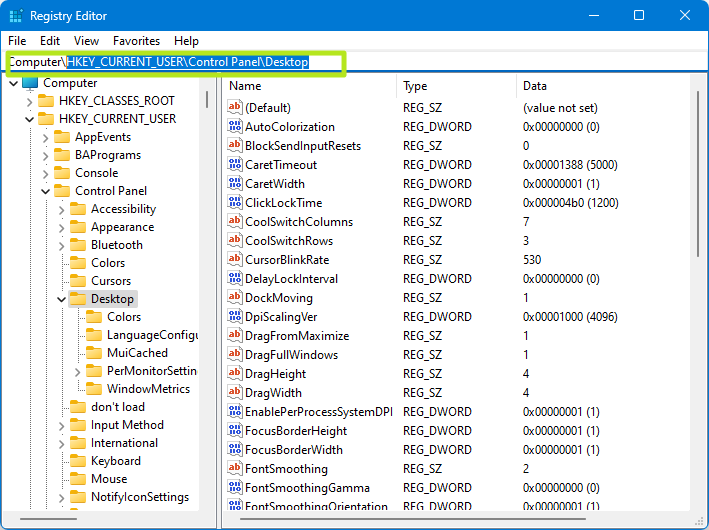
Task: Click the DragHeight string icon
Action: click(x=235, y=373)
